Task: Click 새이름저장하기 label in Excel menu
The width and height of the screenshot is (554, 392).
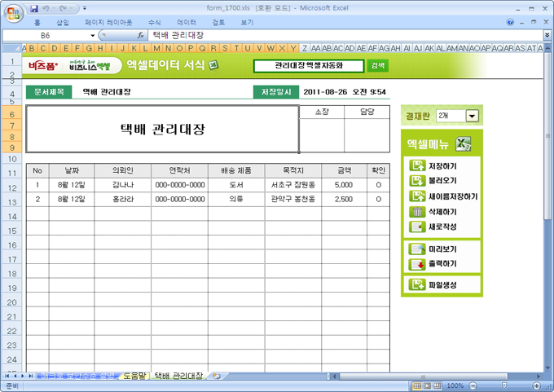Action: [453, 196]
